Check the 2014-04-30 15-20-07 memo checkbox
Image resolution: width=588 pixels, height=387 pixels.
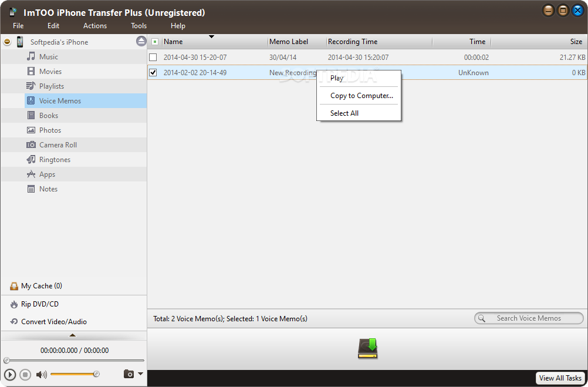click(153, 57)
